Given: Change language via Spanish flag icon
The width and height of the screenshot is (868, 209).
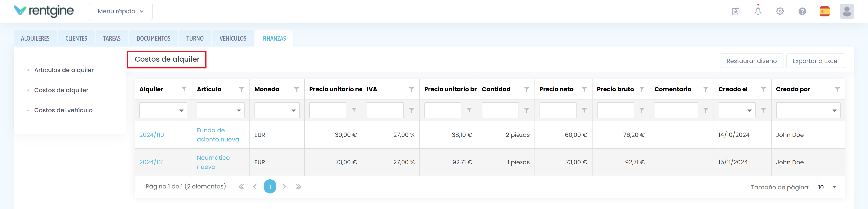Looking at the screenshot, I should coord(824,11).
